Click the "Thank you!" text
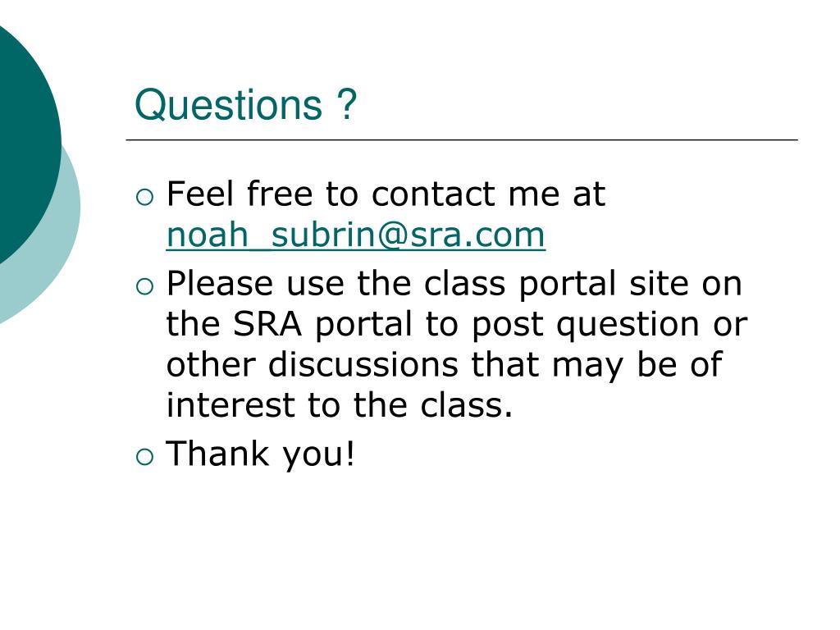 [x=260, y=454]
